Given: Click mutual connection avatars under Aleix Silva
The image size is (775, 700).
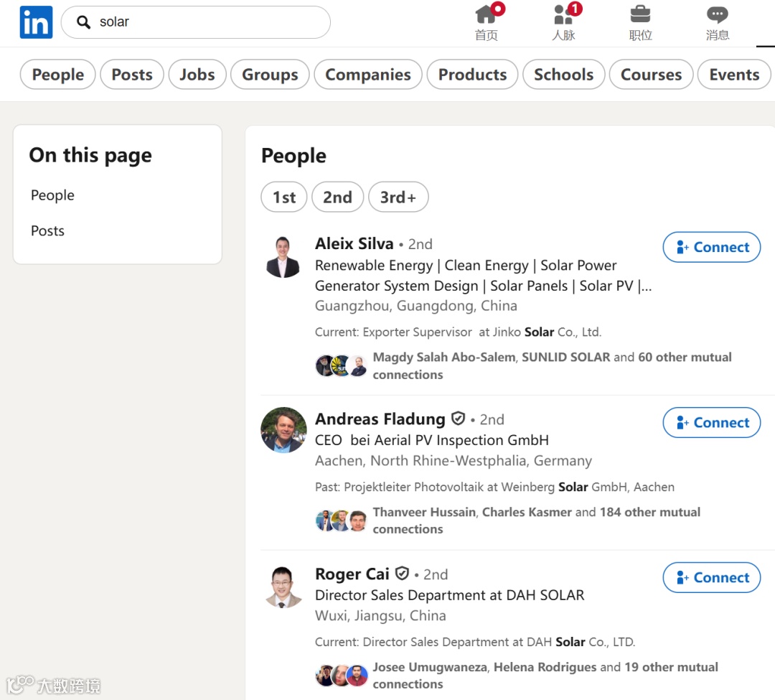Looking at the screenshot, I should (341, 366).
